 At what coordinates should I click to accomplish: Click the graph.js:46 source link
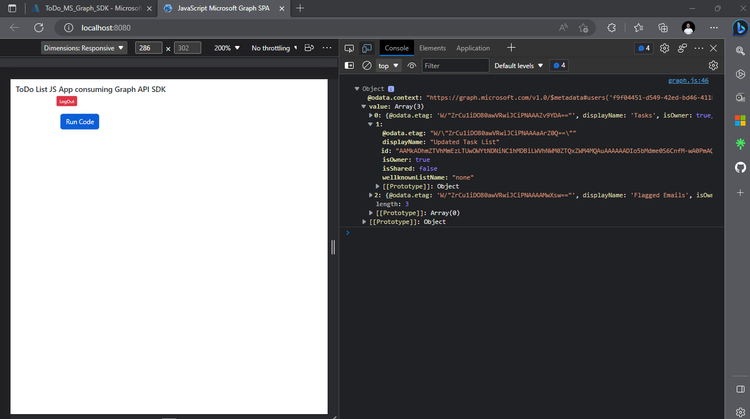point(687,80)
